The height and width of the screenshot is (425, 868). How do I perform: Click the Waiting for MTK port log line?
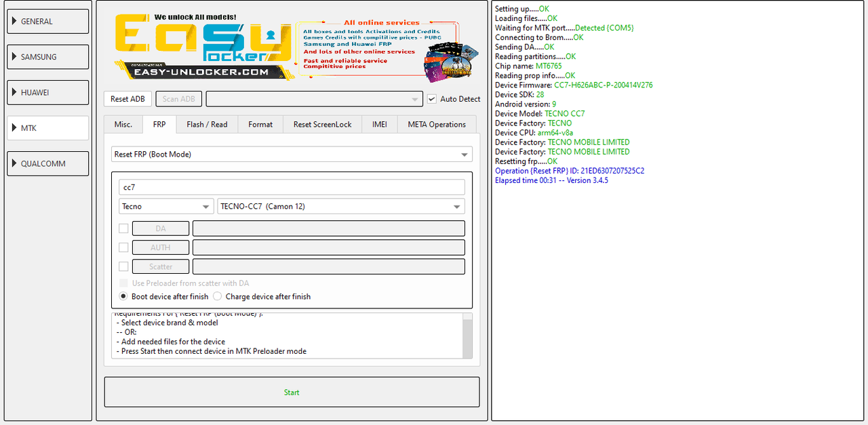coord(564,28)
